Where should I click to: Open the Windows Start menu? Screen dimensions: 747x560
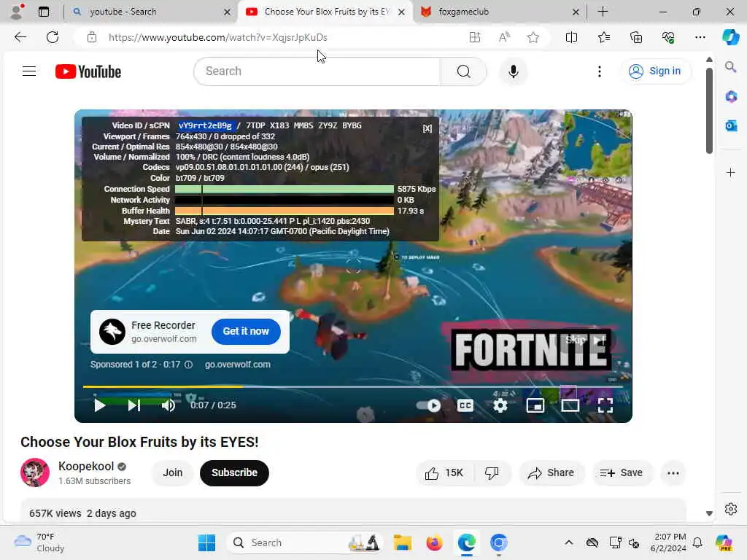[x=206, y=542]
